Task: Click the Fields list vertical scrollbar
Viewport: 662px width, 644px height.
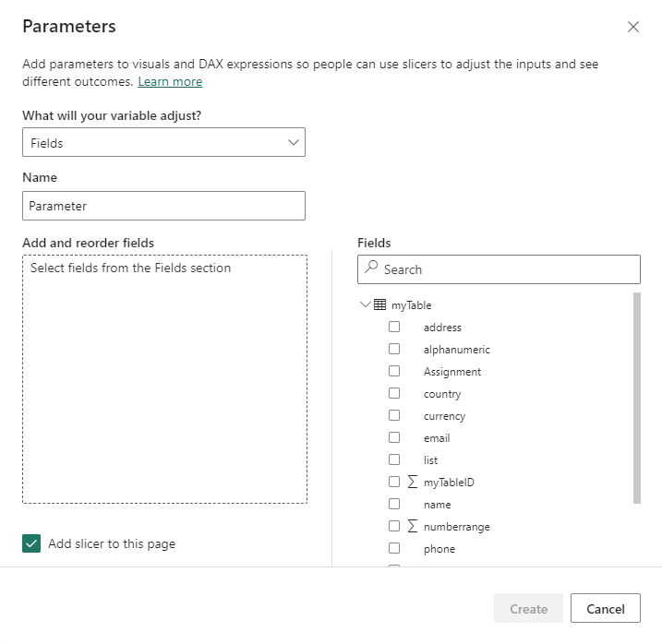Action: pyautogui.click(x=636, y=399)
